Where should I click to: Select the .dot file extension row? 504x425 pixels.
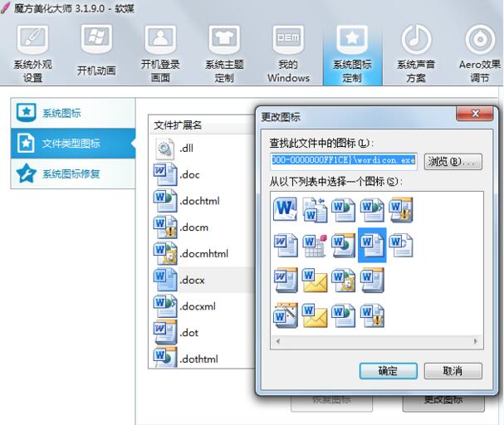pos(202,333)
